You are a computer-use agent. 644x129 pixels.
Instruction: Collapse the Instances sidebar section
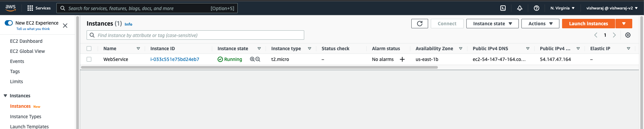5,96
